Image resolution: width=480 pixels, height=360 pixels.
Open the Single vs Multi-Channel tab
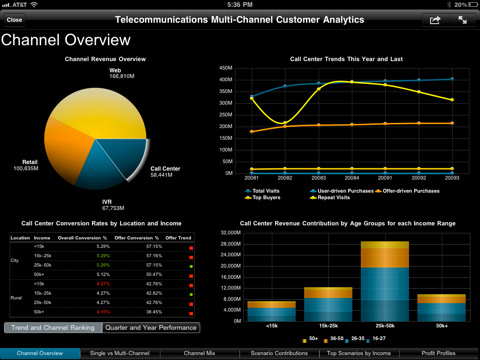pyautogui.click(x=120, y=353)
